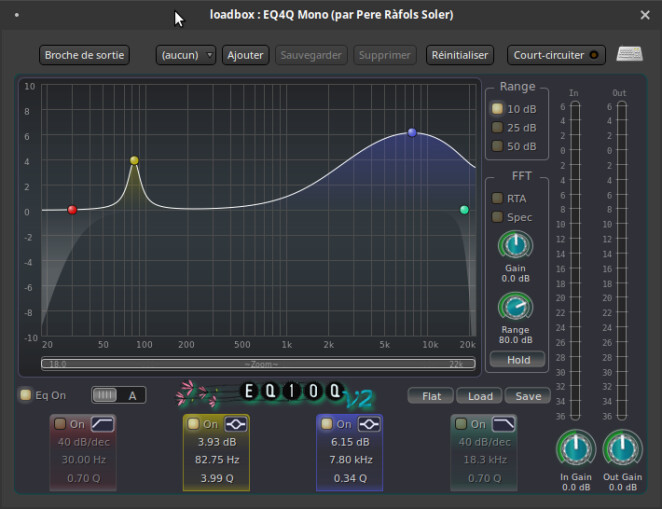Viewport: 662px width, 509px height.
Task: Click the low-pass filter type icon on band 4
Action: tap(503, 424)
